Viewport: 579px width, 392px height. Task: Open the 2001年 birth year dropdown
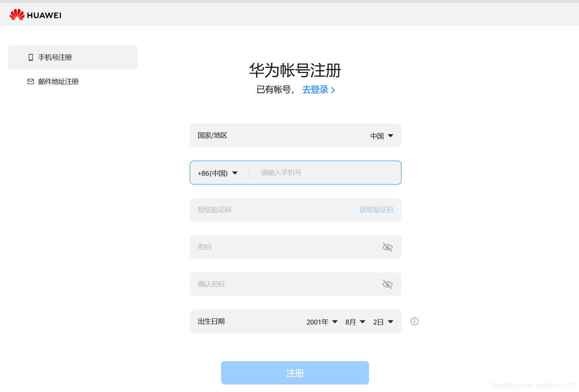click(x=322, y=322)
